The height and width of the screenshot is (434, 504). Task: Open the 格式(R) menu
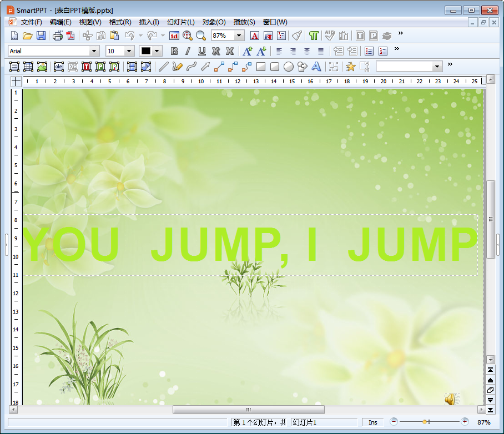120,22
